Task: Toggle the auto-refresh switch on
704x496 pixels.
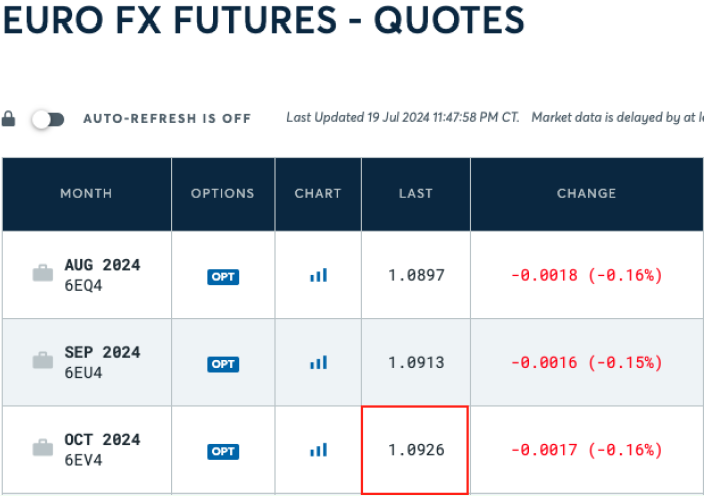Action: pyautogui.click(x=47, y=119)
